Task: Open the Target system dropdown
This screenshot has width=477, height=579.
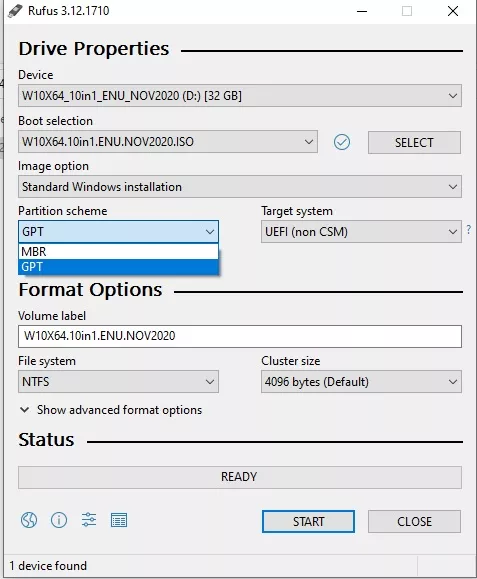Action: 361,232
